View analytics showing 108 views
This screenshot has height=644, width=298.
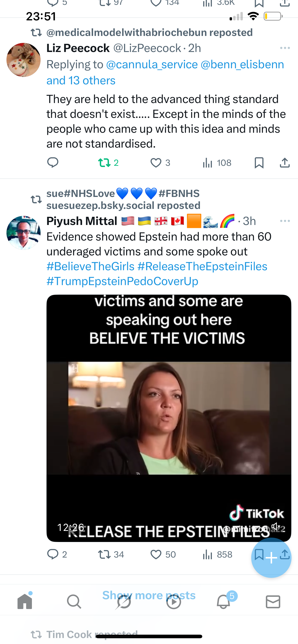[217, 163]
